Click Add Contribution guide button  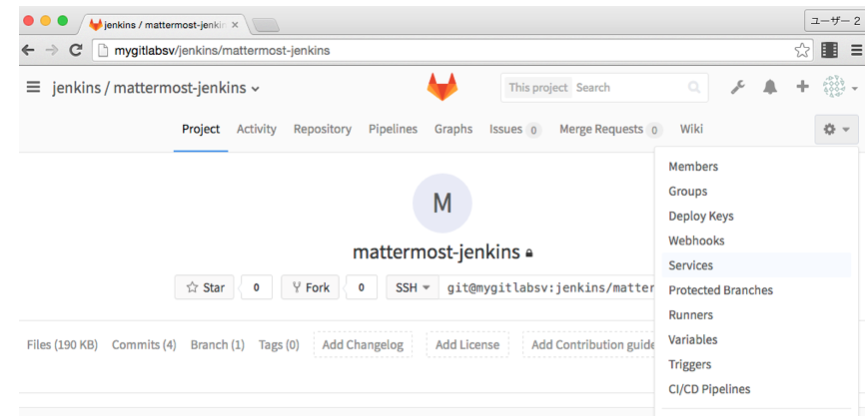coord(589,345)
